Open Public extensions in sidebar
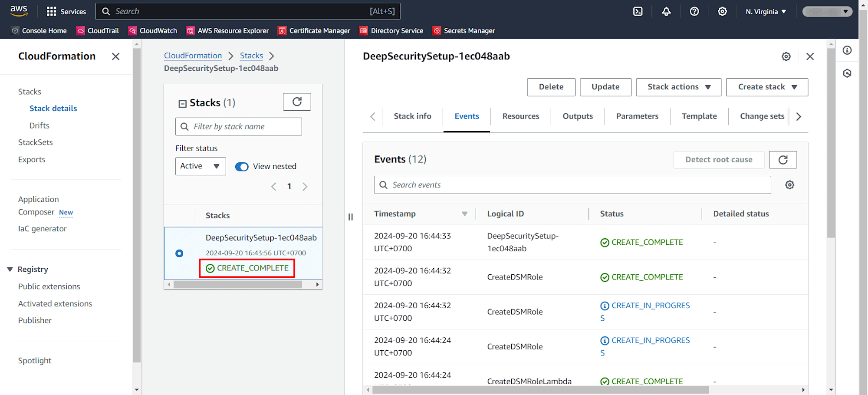This screenshot has height=395, width=868. [49, 286]
